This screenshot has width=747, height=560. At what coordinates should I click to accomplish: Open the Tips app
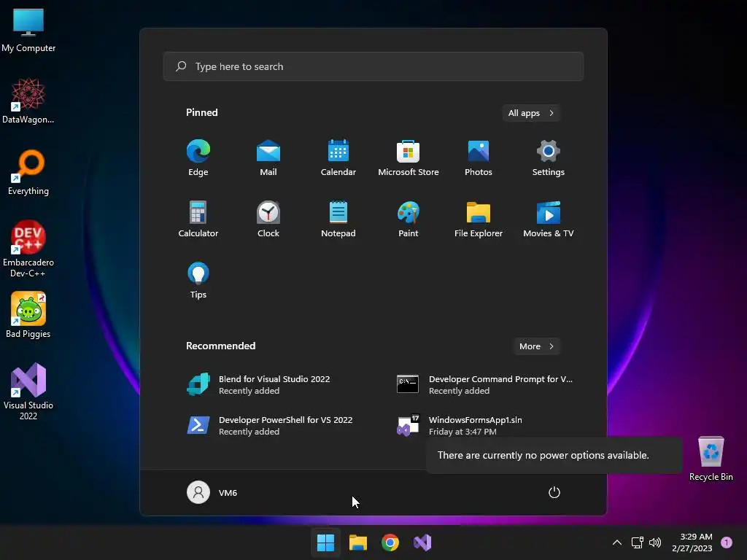[198, 281]
